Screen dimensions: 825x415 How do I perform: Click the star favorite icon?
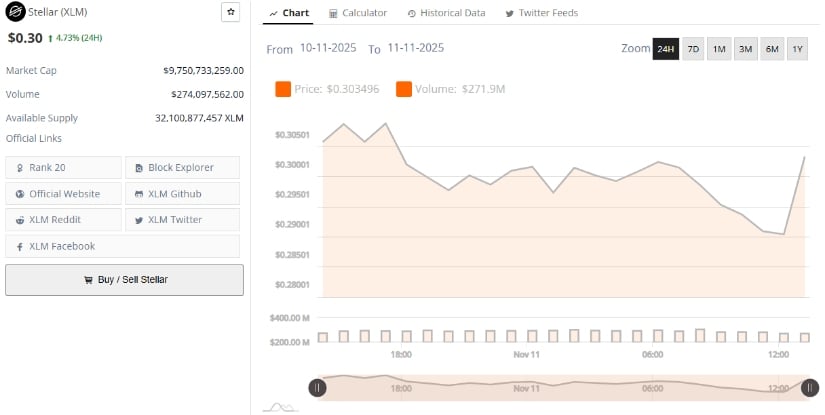click(230, 12)
